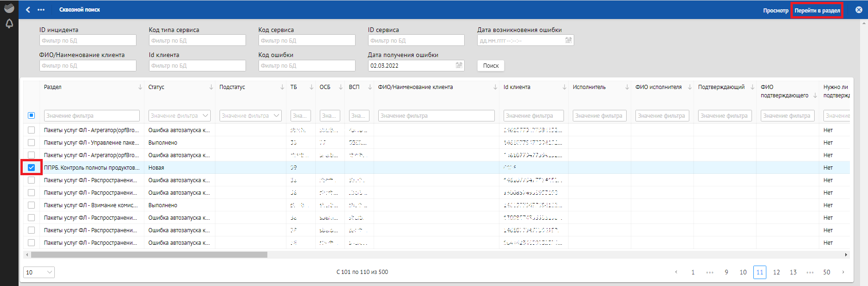This screenshot has height=286, width=868.
Task: Open calendar for Дата возникновения ошибки
Action: [x=568, y=40]
